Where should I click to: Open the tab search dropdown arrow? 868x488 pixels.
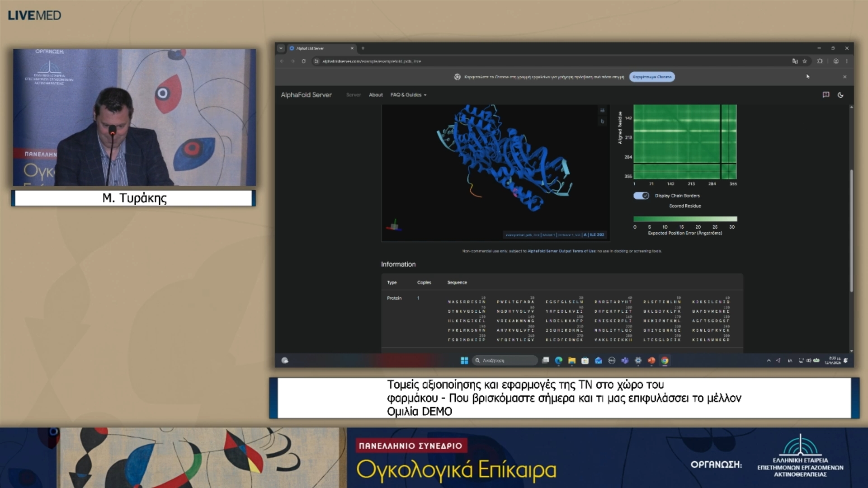pos(281,48)
